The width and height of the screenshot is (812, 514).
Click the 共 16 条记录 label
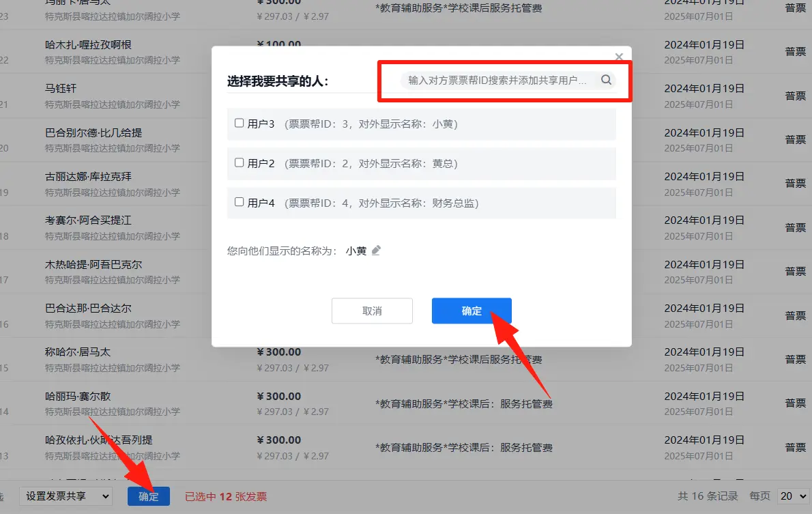tap(708, 496)
